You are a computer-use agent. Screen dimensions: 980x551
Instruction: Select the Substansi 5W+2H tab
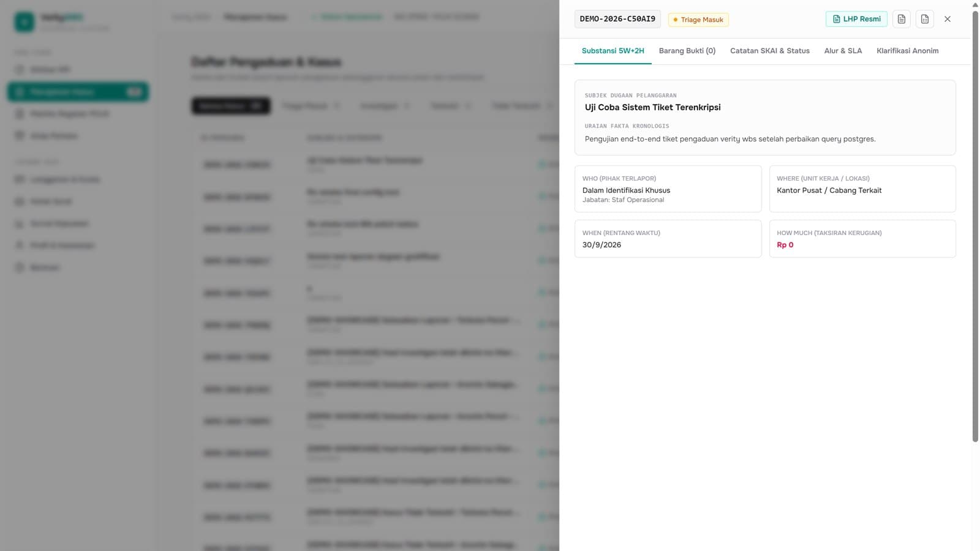pyautogui.click(x=612, y=51)
